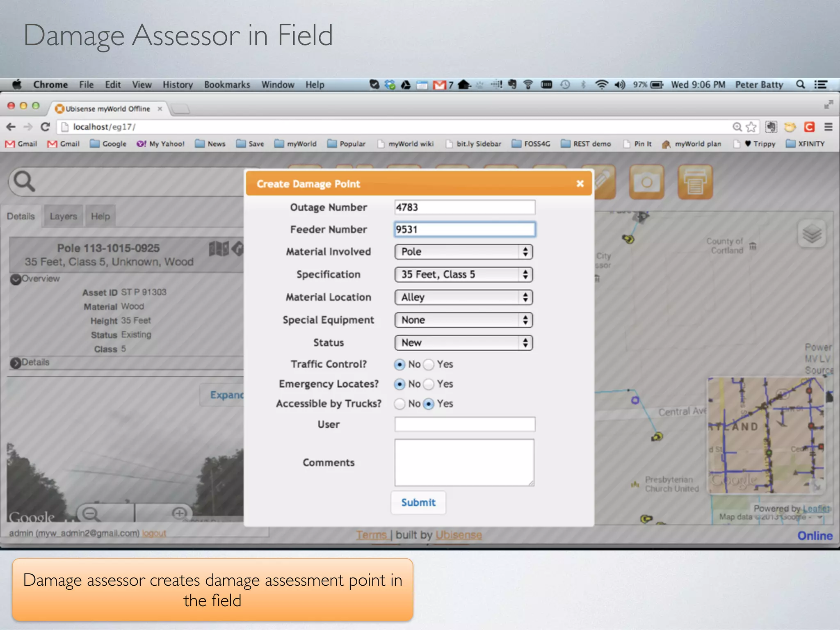Open the Chrome File menu
This screenshot has width=840, height=630.
tap(87, 84)
